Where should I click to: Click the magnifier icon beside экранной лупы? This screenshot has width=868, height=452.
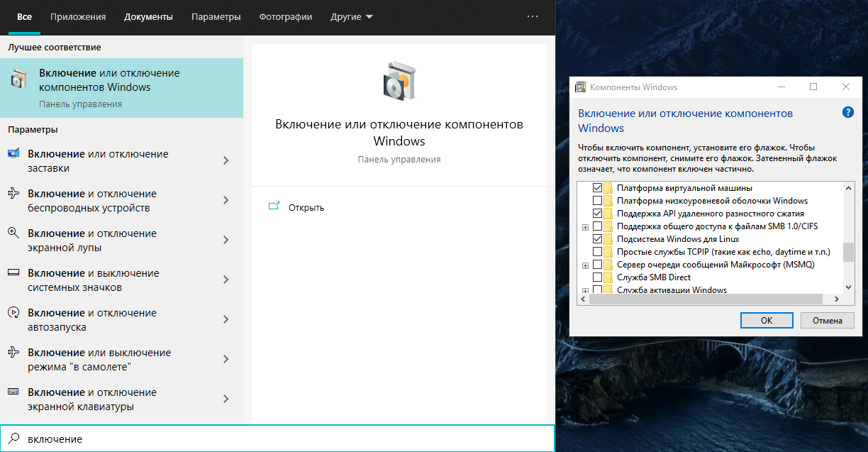13,233
